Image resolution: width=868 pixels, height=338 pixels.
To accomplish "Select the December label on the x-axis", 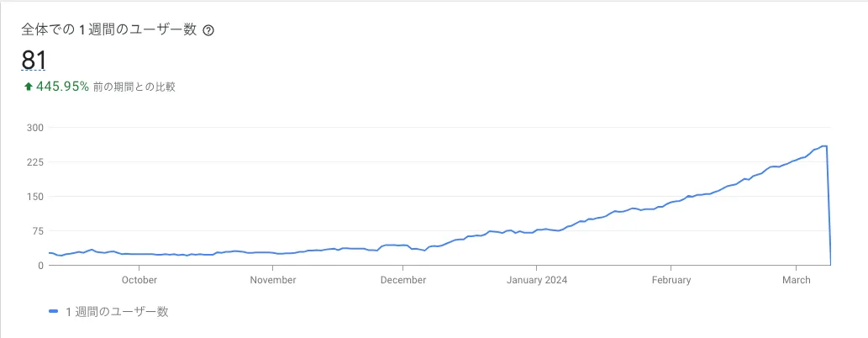I will [x=403, y=280].
